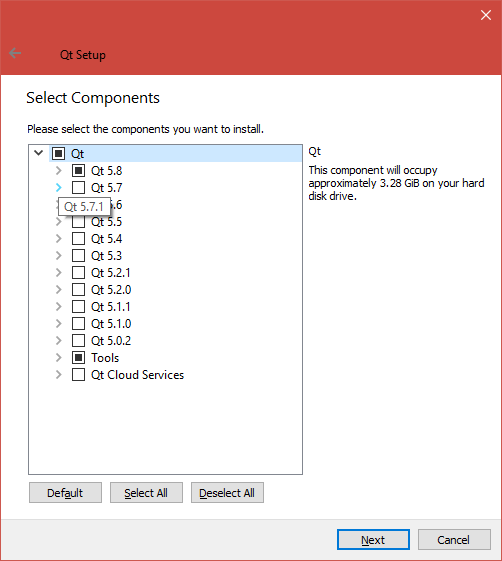Toggle the Qt 5.8 checkbox
The image size is (502, 561).
tap(78, 171)
